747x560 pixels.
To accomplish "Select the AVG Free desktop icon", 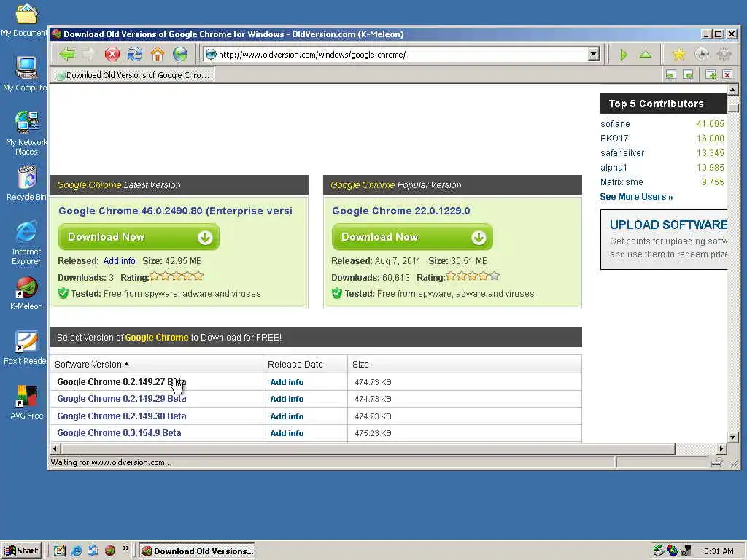I will (x=27, y=402).
